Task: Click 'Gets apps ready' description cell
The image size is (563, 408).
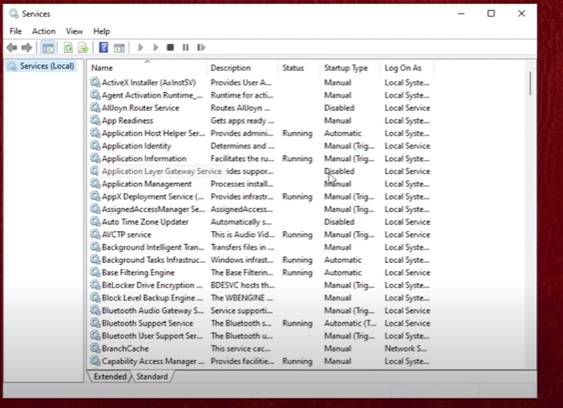Action: click(x=242, y=120)
